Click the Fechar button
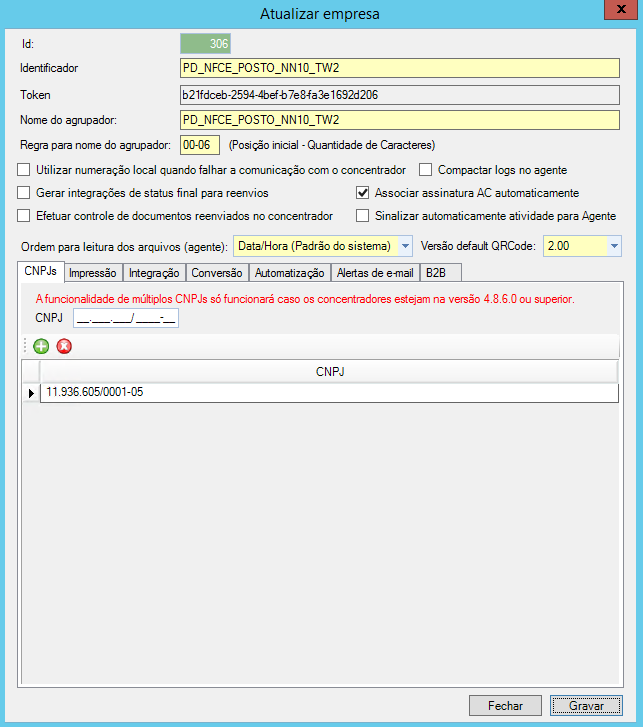This screenshot has width=643, height=727. tap(505, 705)
